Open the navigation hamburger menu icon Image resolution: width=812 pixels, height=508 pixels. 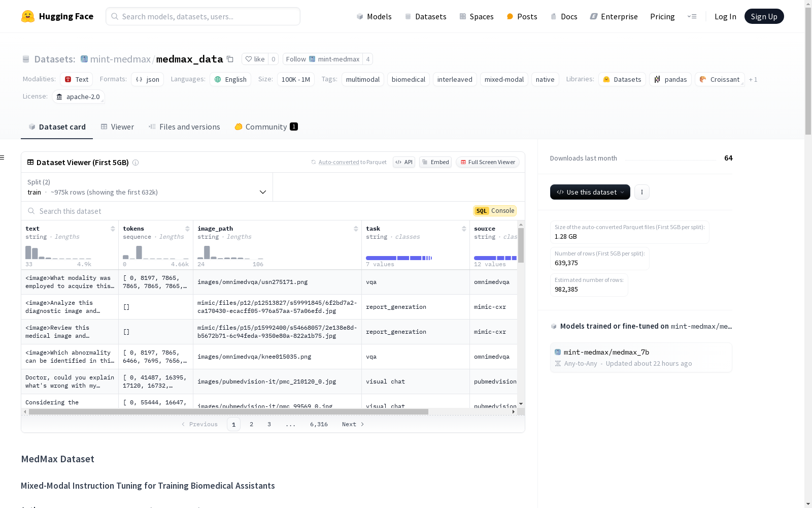coord(692,16)
